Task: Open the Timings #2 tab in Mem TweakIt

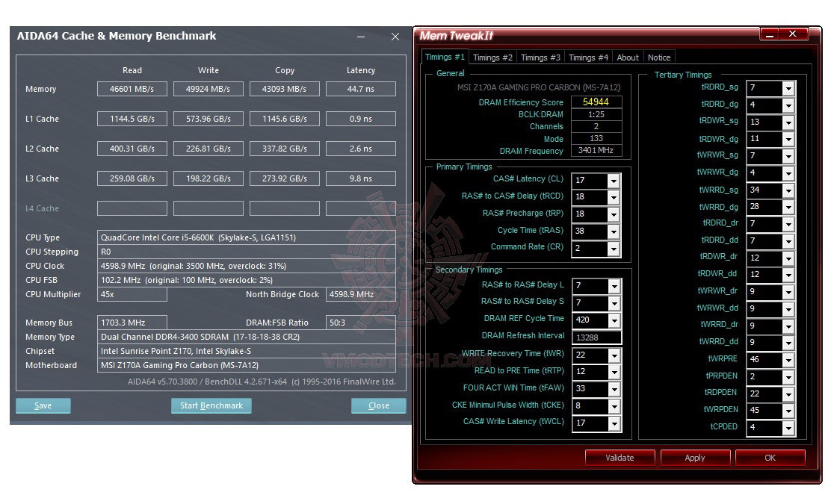Action: coord(492,57)
